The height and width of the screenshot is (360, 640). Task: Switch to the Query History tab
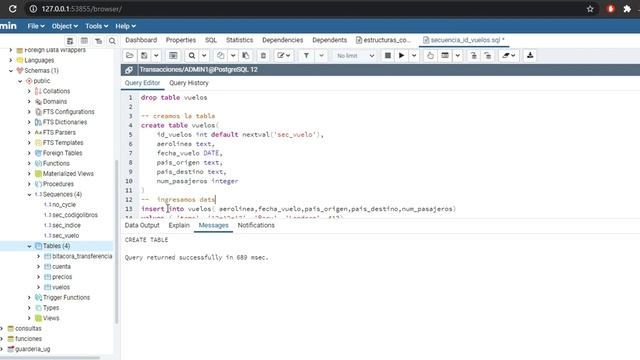coord(189,83)
